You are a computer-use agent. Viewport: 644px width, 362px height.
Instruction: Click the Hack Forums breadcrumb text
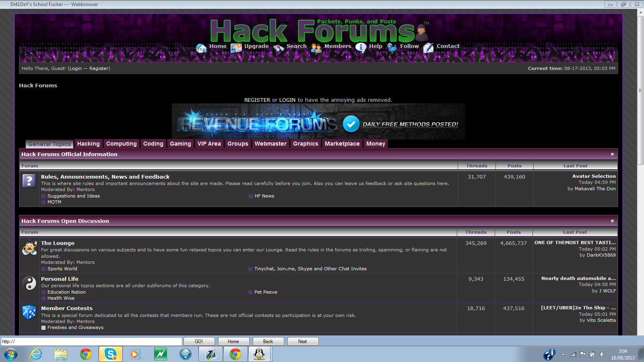(38, 85)
